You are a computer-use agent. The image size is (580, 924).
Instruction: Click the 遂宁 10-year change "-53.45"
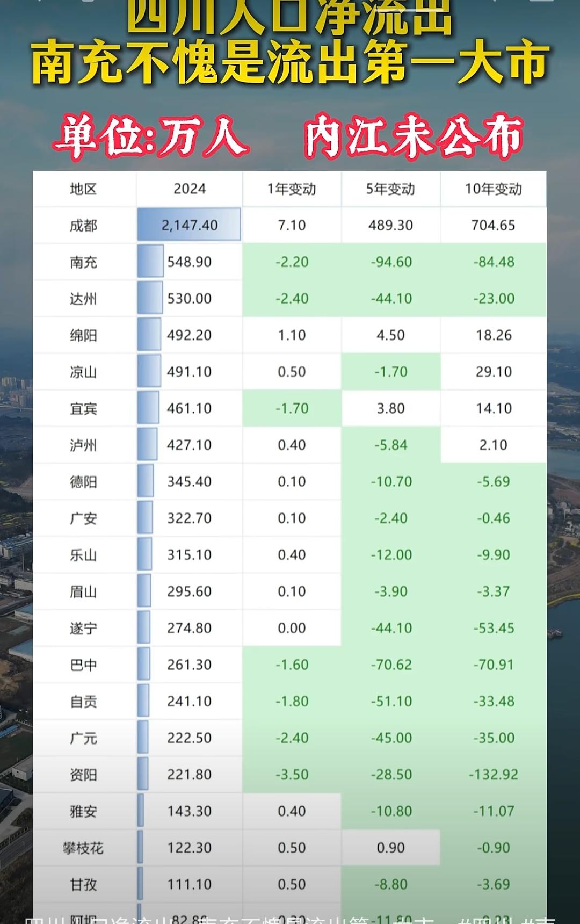(x=494, y=627)
